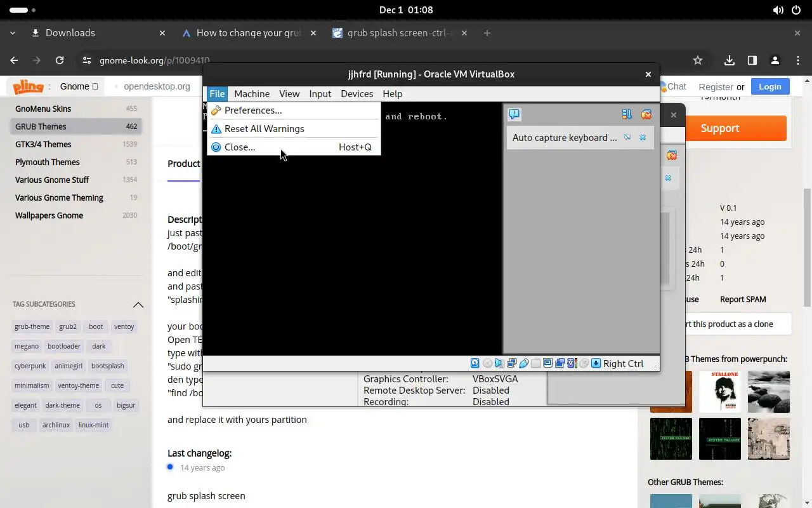
Task: Choose Preferences... from the File menu
Action: pos(294,110)
